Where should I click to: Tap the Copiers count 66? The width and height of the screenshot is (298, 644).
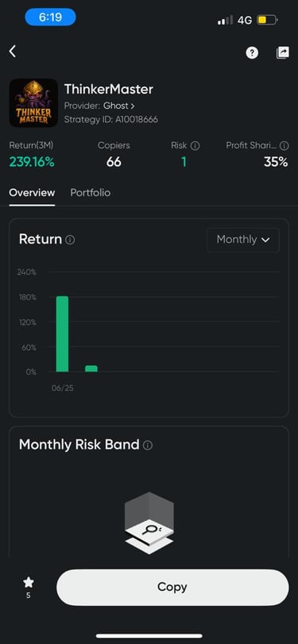pyautogui.click(x=114, y=162)
